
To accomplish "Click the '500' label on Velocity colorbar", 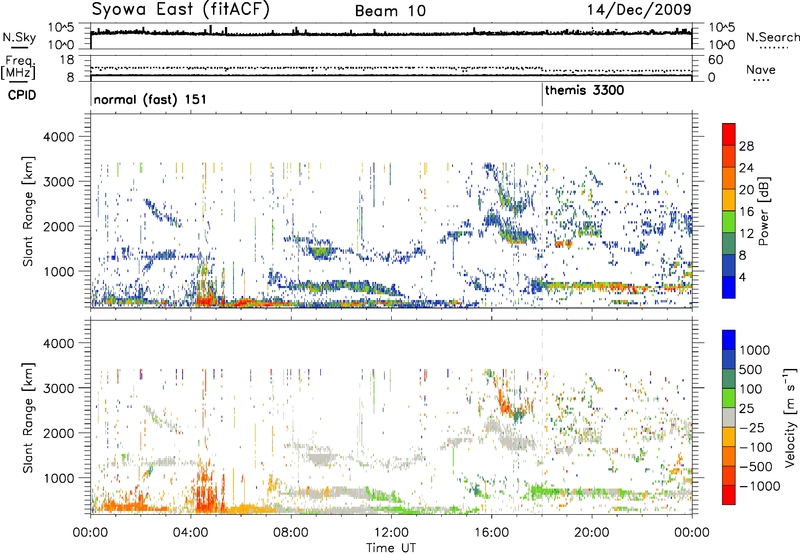I will (750, 369).
